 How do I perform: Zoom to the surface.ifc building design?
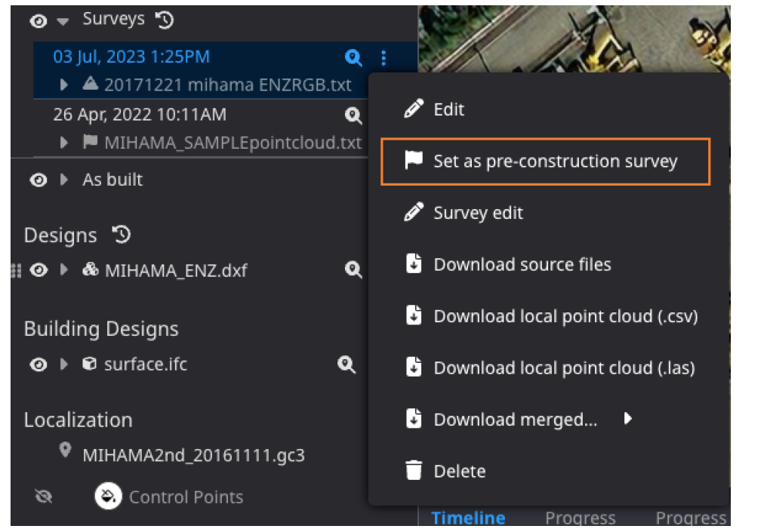(347, 364)
